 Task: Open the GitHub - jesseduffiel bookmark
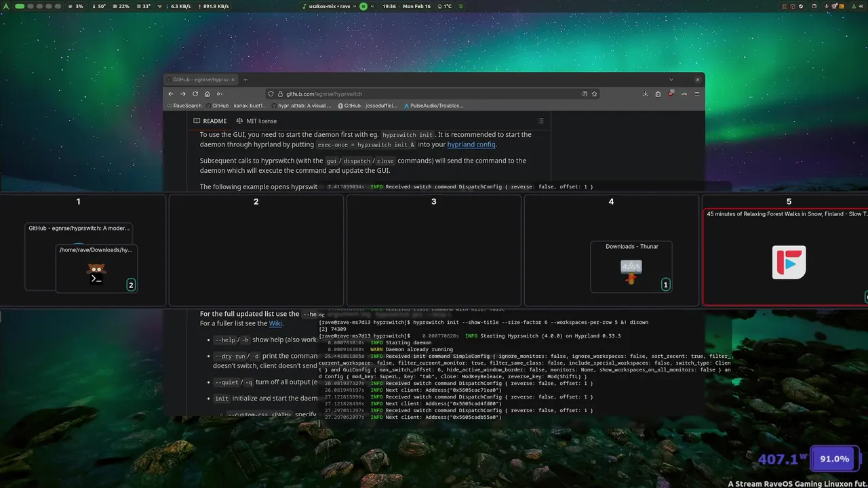click(x=368, y=106)
